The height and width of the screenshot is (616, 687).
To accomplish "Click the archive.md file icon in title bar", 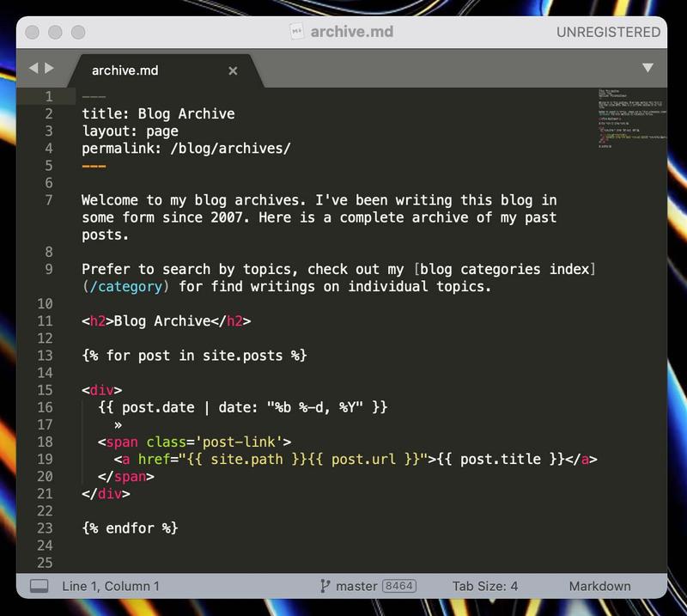I will point(297,32).
